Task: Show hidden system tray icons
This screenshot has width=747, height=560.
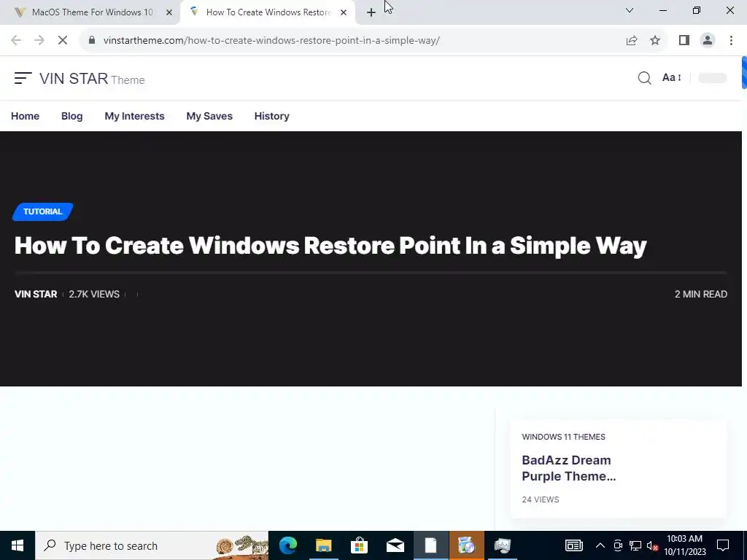Action: tap(600, 545)
